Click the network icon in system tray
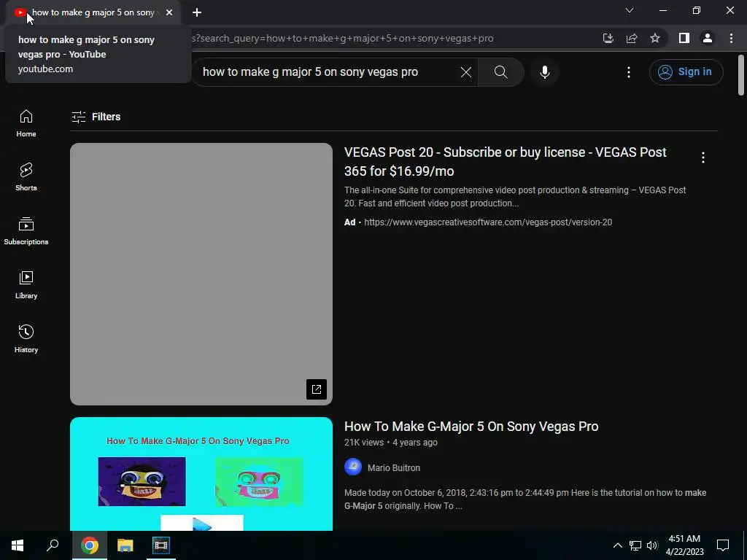The height and width of the screenshot is (560, 747). tap(635, 545)
